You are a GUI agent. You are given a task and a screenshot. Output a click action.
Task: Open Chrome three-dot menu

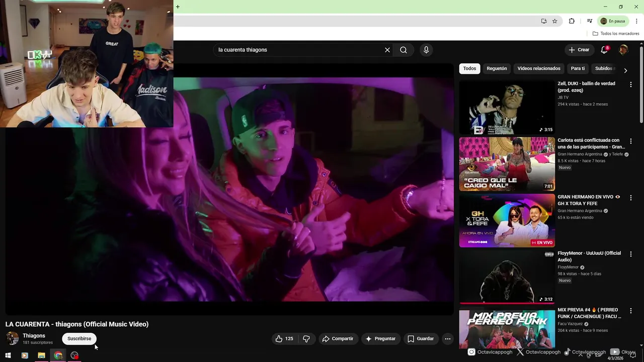(x=636, y=21)
